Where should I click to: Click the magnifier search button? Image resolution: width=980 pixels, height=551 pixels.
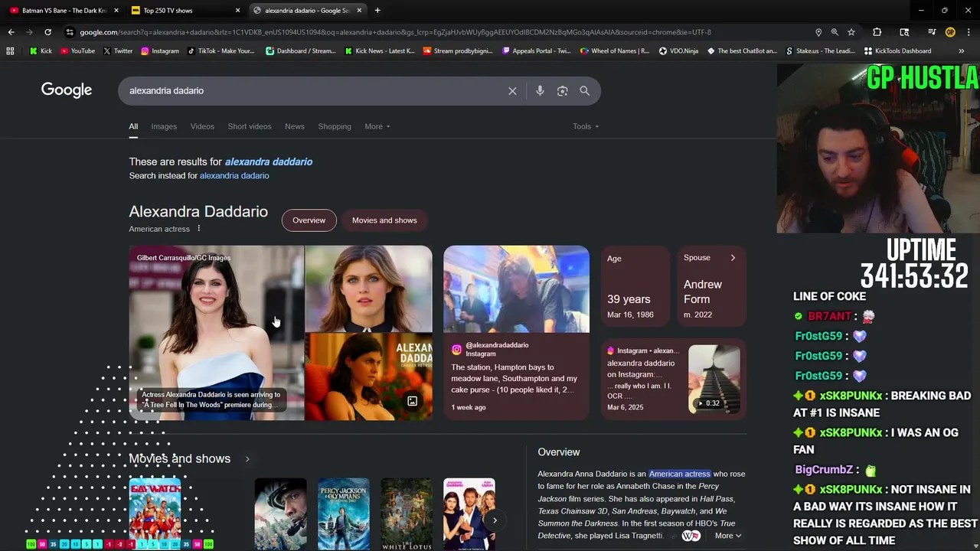point(584,91)
